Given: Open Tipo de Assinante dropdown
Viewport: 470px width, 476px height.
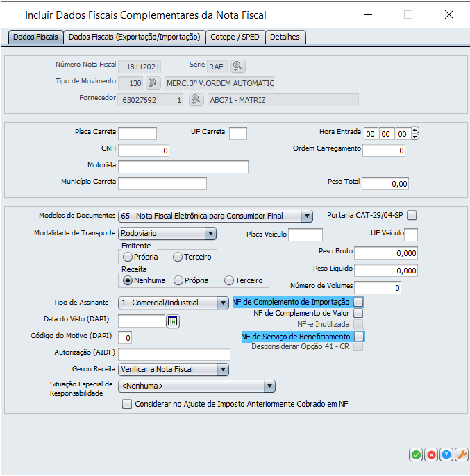Looking at the screenshot, I should (x=223, y=303).
